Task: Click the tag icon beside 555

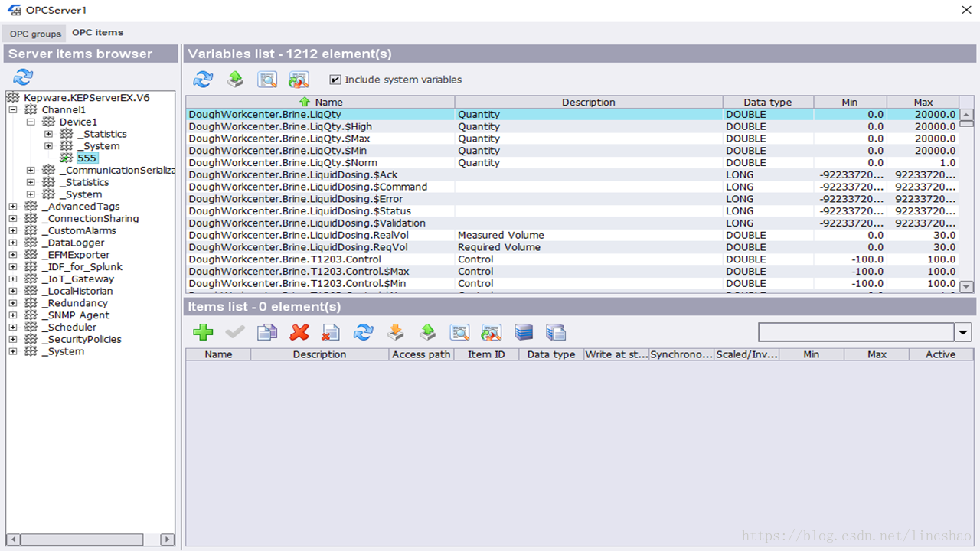Action: pos(67,158)
